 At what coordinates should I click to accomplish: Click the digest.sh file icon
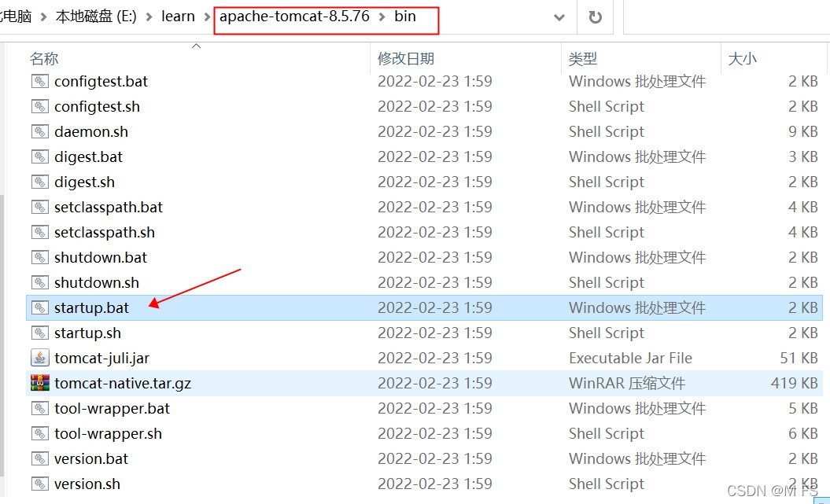click(39, 182)
